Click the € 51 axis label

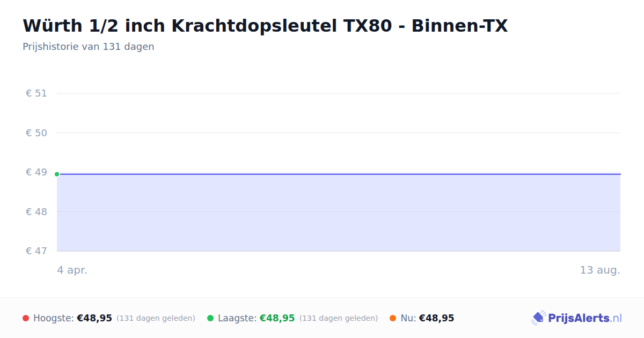[x=36, y=93]
